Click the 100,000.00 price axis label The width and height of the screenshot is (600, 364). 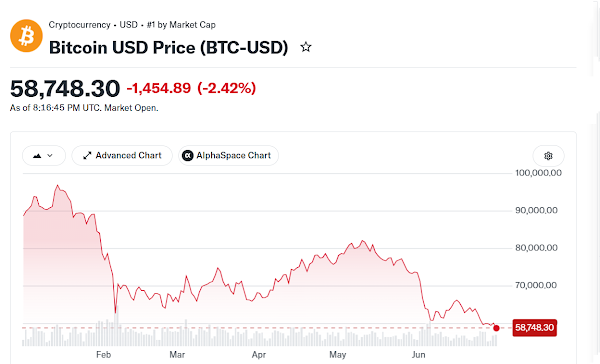[x=538, y=173]
